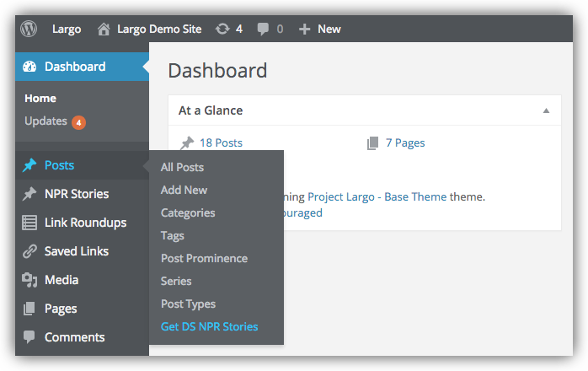Viewport: 588px width, 371px height.
Task: Collapse the At a Glance widget
Action: click(547, 110)
